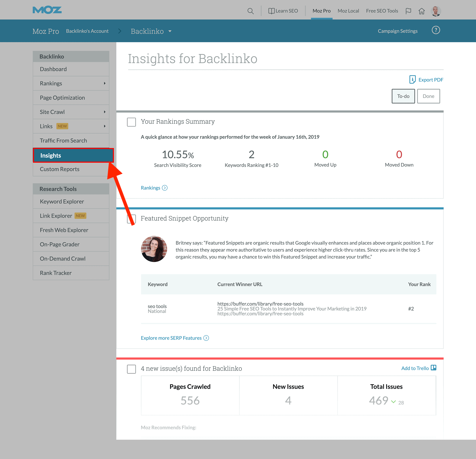Open Learn SEO in top navigation

coord(287,11)
